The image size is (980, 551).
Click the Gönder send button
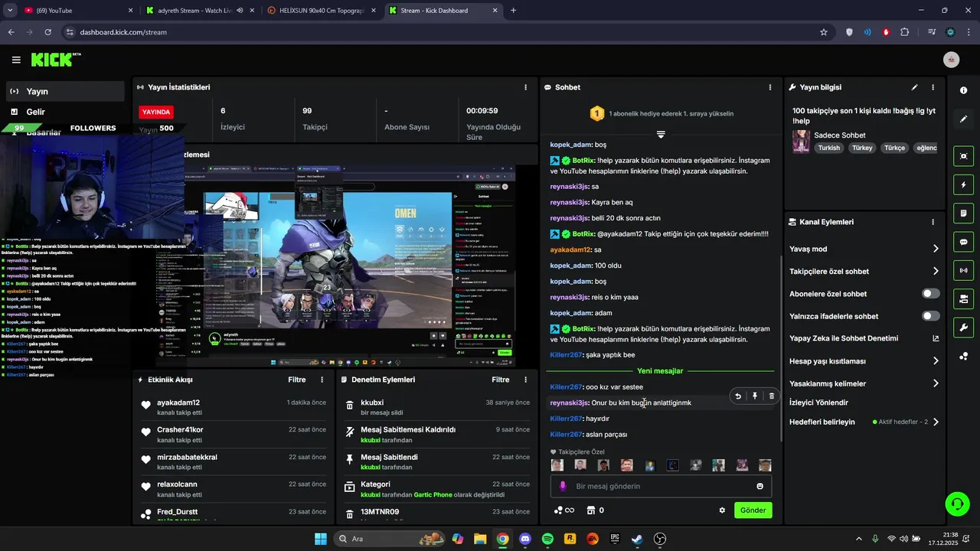pyautogui.click(x=753, y=510)
